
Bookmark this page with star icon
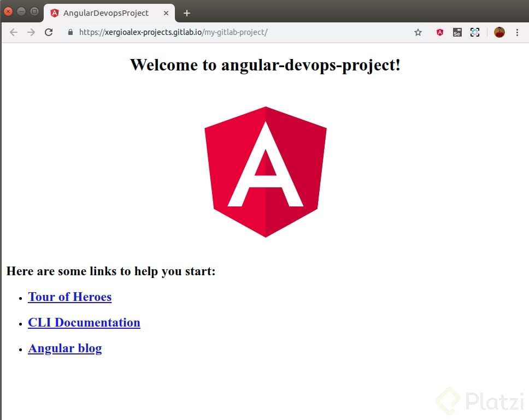pos(418,32)
